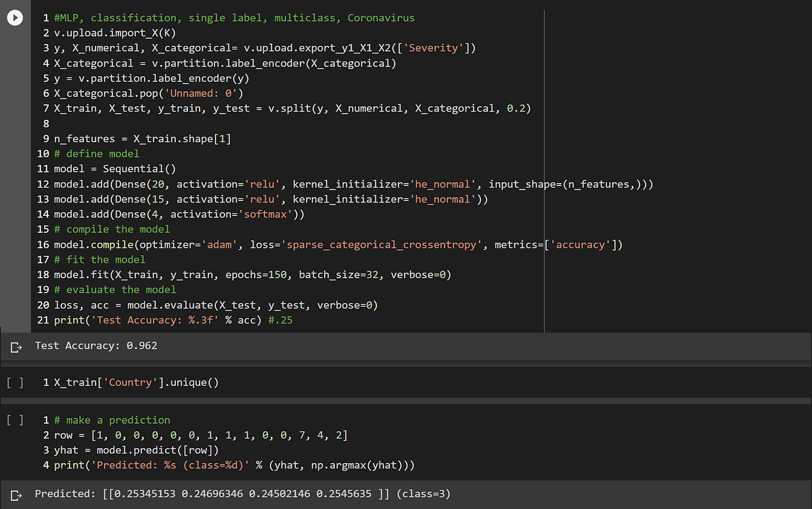Click the '#25' comment at line 21
The image size is (812, 509).
coord(280,319)
